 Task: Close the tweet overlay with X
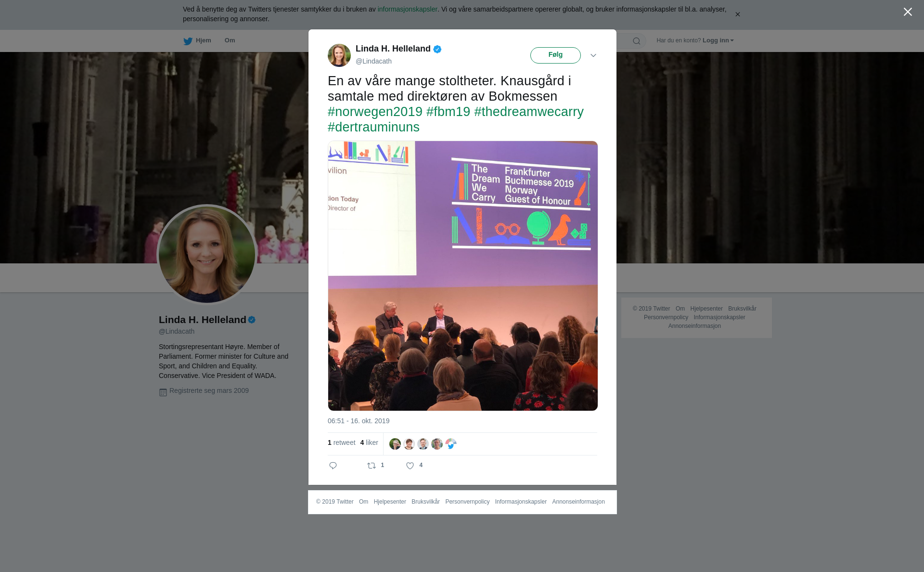pyautogui.click(x=908, y=12)
